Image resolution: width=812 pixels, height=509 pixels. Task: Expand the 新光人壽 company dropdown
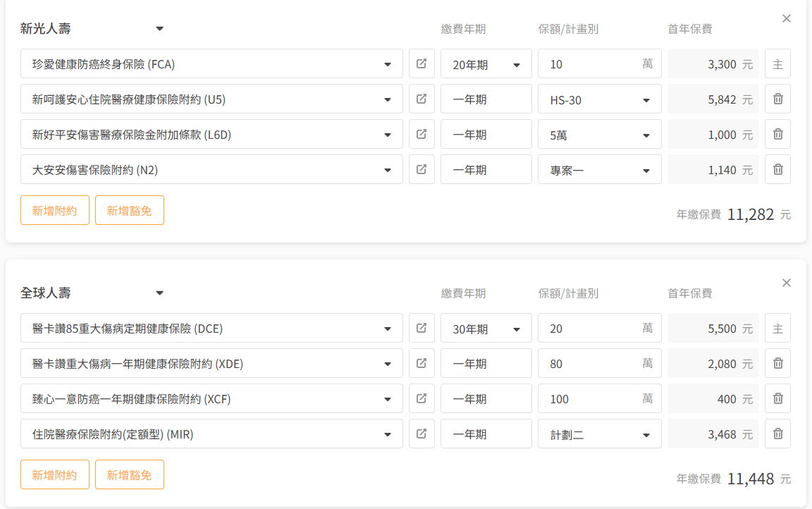159,29
